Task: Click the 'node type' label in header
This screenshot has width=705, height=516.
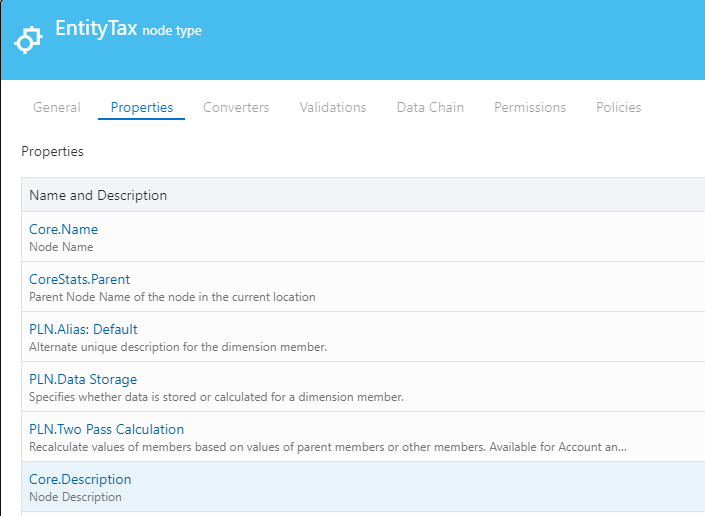Action: pyautogui.click(x=172, y=31)
